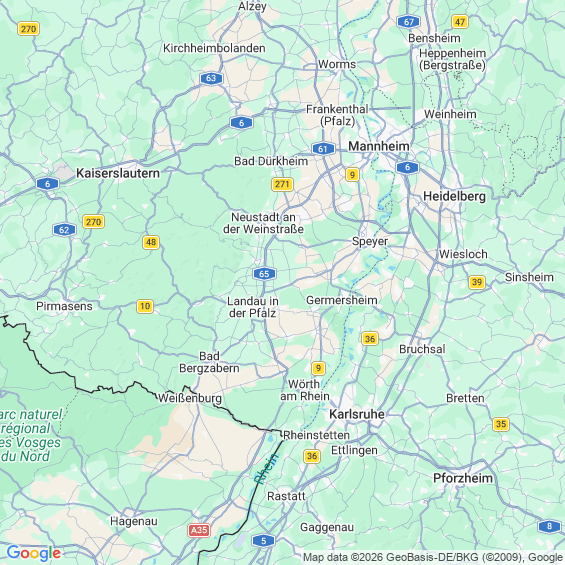This screenshot has width=565, height=565.
Task: Open the Google logo link
Action: click(34, 553)
